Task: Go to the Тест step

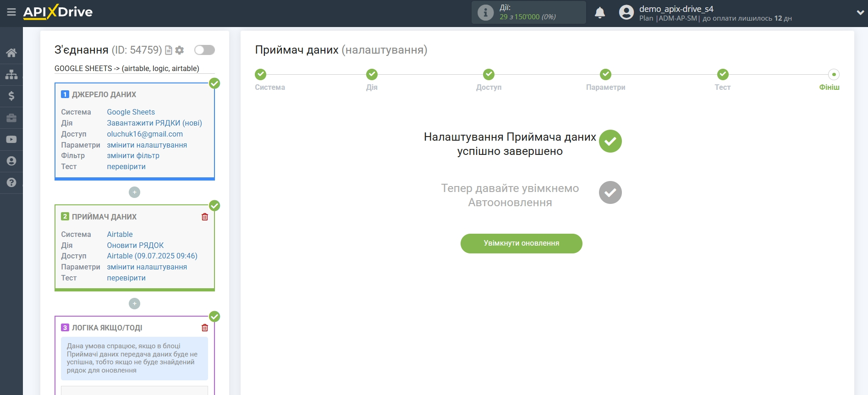Action: pyautogui.click(x=723, y=74)
